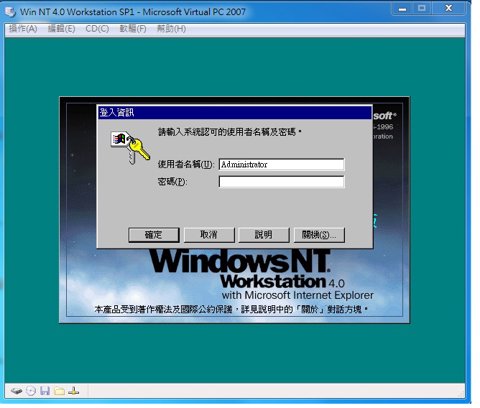Open the 編輯(E) menu
This screenshot has width=480, height=408.
coord(61,29)
